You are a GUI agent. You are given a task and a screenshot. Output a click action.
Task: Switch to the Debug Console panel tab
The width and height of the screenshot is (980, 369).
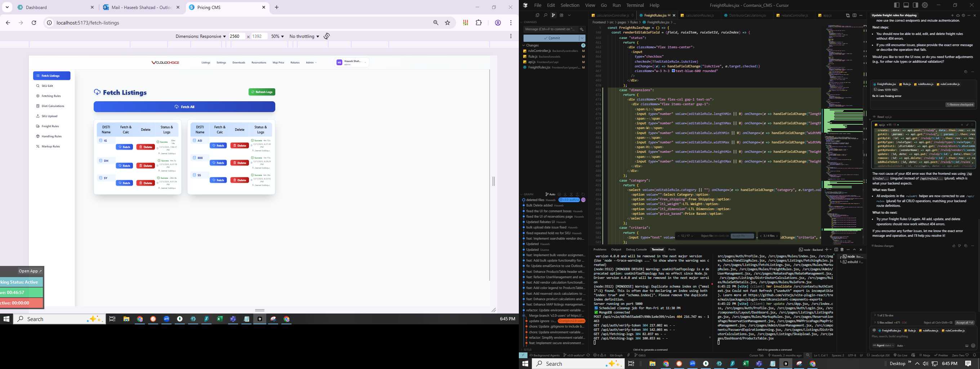(x=636, y=250)
